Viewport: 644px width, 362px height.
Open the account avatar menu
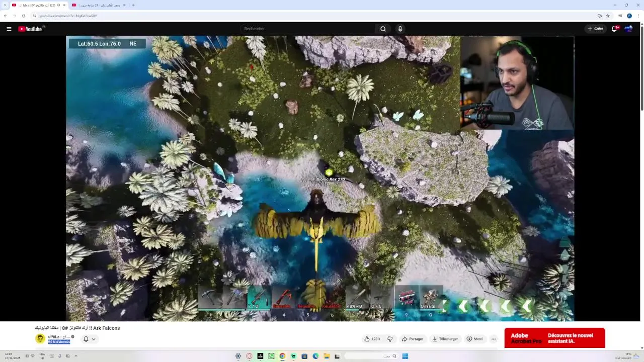pyautogui.click(x=628, y=29)
